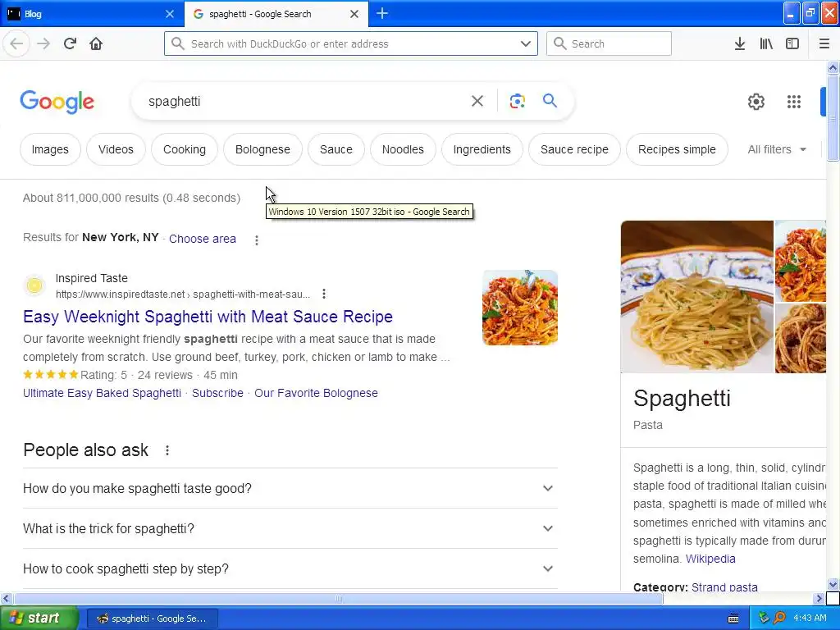Screen dimensions: 840x630
Task: Clear the Google search query with X
Action: click(477, 101)
